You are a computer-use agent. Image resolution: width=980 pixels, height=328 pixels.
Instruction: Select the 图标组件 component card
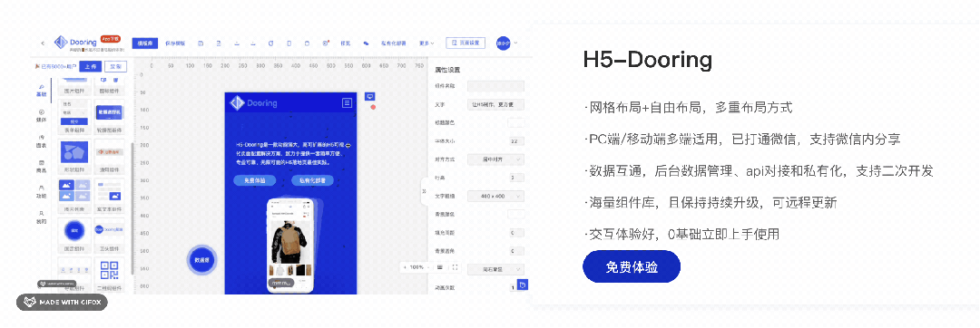coord(109,86)
